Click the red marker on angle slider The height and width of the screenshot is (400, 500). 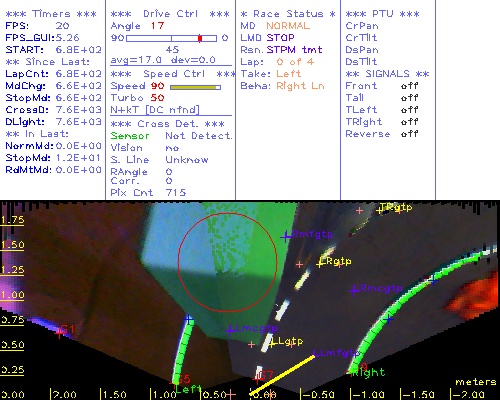[200, 38]
